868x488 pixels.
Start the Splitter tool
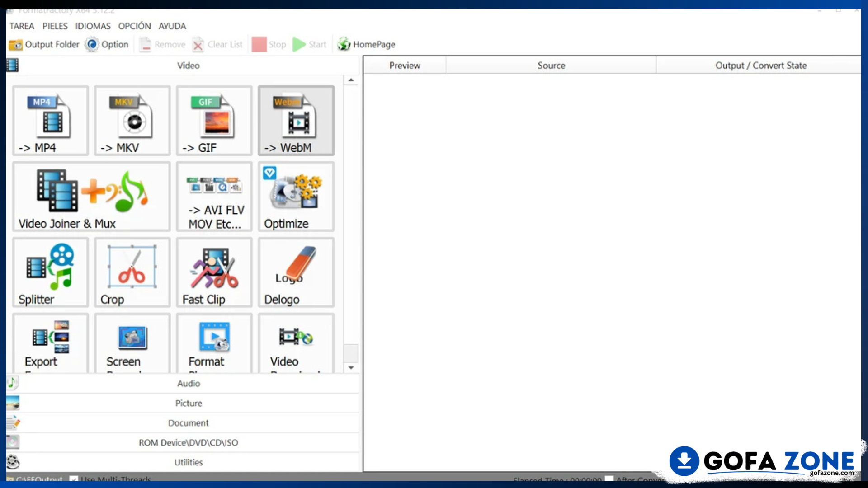click(50, 272)
